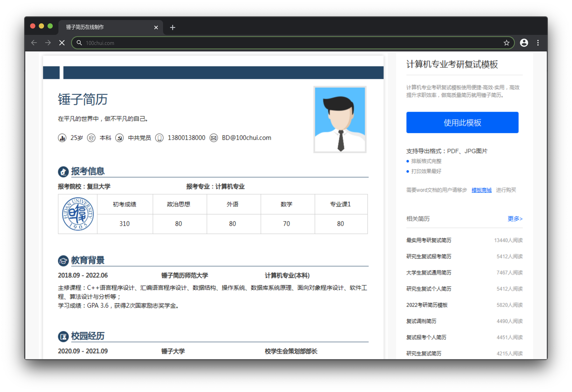
Task: Click the 教育背景 graduation cap icon
Action: 63,261
